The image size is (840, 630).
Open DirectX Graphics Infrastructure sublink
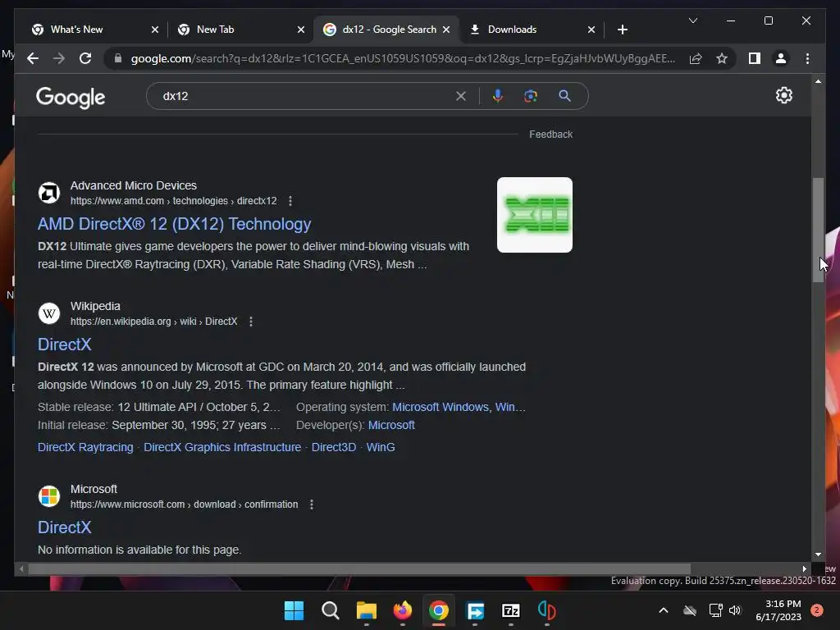click(222, 447)
